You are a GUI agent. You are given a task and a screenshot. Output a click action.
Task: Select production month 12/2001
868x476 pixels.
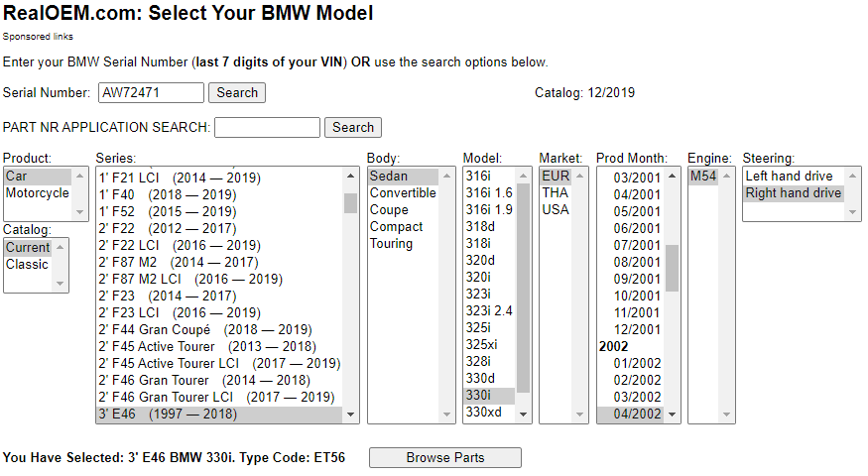631,330
